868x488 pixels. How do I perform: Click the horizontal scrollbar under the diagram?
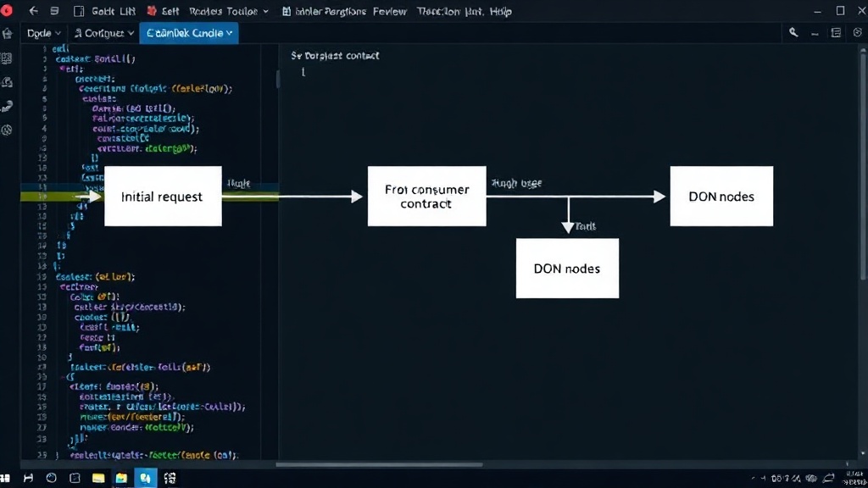(x=379, y=464)
